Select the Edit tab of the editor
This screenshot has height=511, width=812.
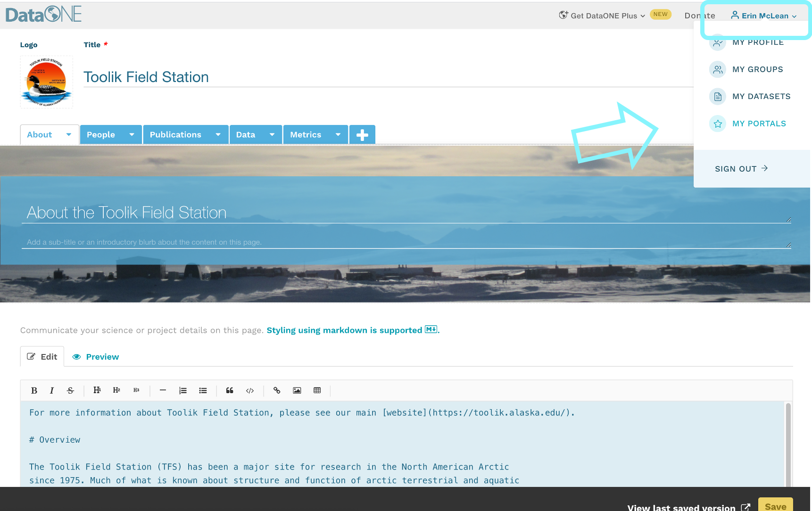(42, 357)
